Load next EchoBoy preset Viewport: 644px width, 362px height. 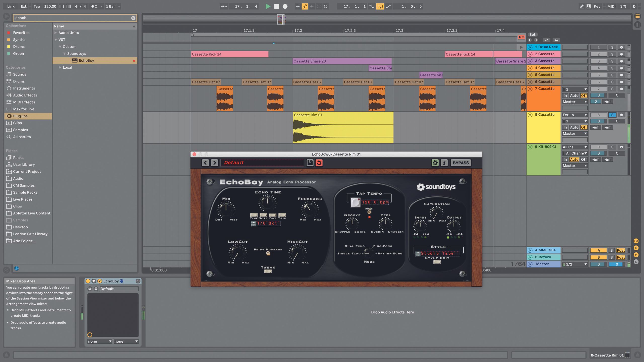[214, 163]
